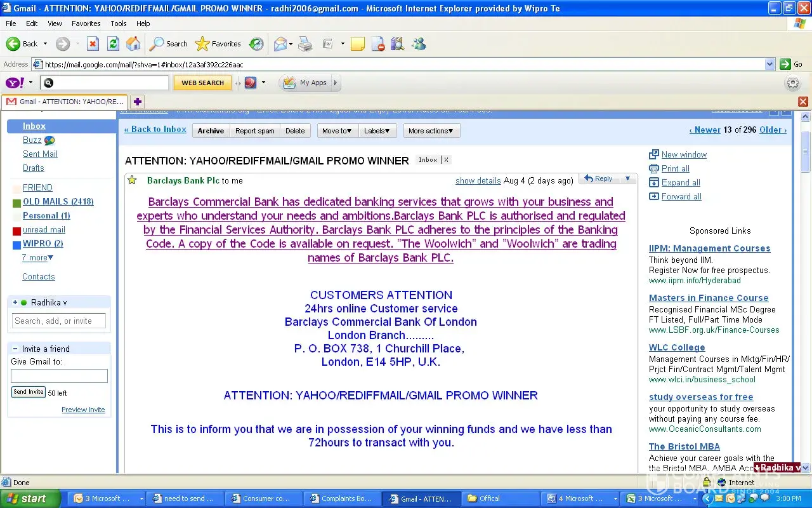Open the Move to dropdown
This screenshot has height=508, width=812.
337,131
